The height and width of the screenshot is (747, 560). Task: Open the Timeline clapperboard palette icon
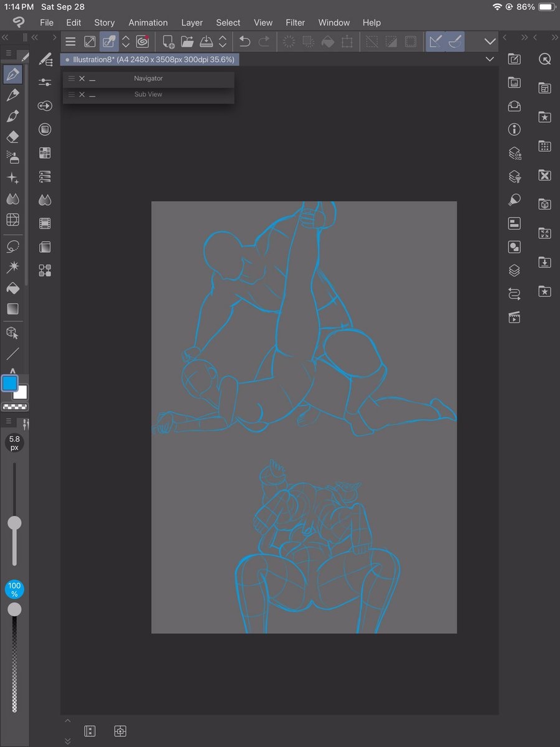click(x=515, y=317)
